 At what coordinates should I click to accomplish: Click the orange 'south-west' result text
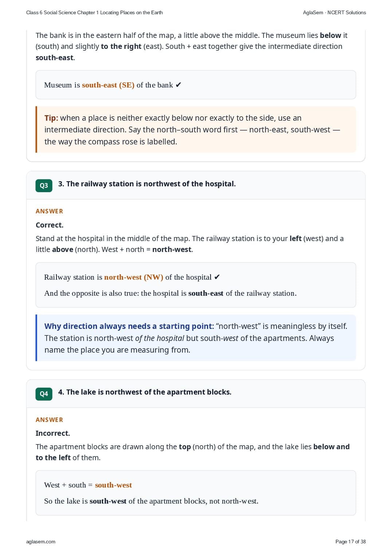(x=113, y=485)
